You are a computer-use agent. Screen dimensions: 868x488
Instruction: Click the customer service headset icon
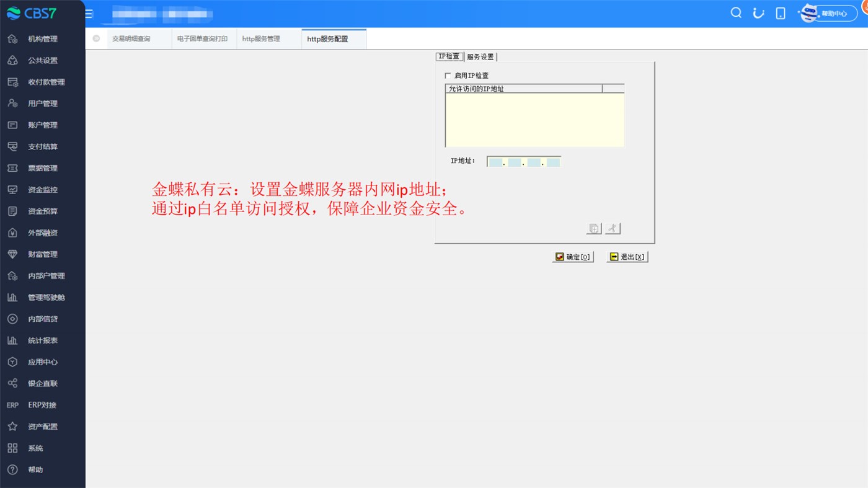coord(758,13)
